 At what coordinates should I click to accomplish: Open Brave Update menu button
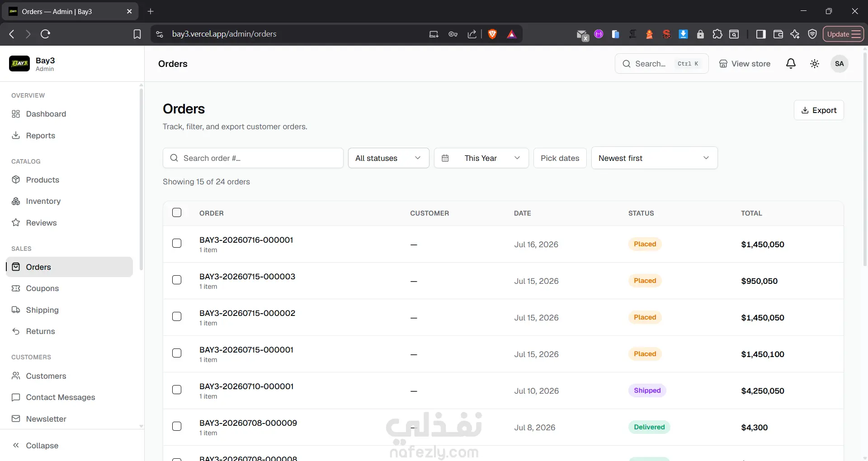point(843,34)
